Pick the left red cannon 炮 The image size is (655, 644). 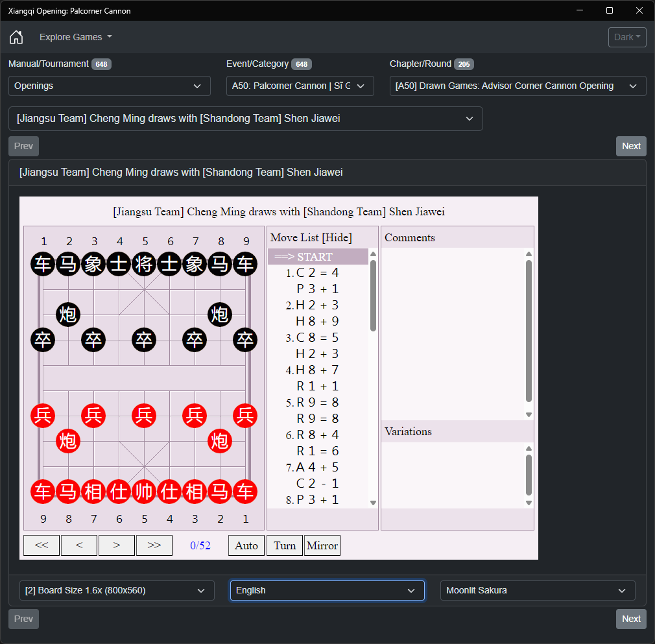click(68, 441)
